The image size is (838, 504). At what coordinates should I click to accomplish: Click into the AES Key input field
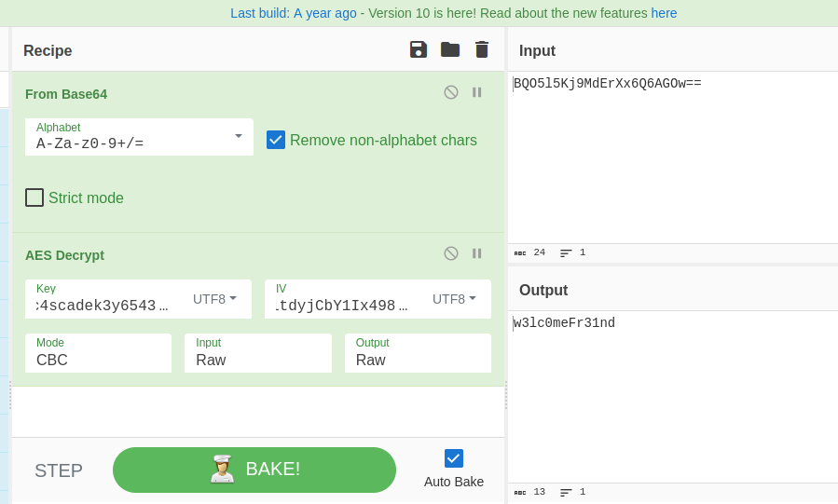[x=103, y=306]
